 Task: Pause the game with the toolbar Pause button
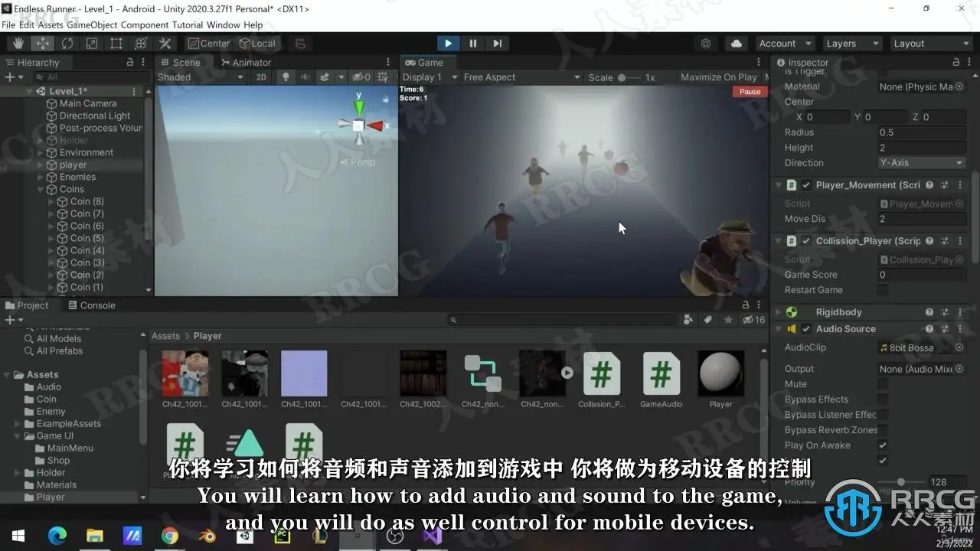click(473, 44)
